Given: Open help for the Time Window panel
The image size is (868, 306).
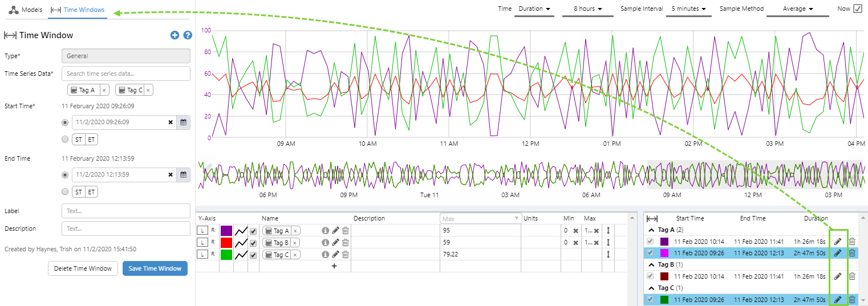Looking at the screenshot, I should coord(187,35).
